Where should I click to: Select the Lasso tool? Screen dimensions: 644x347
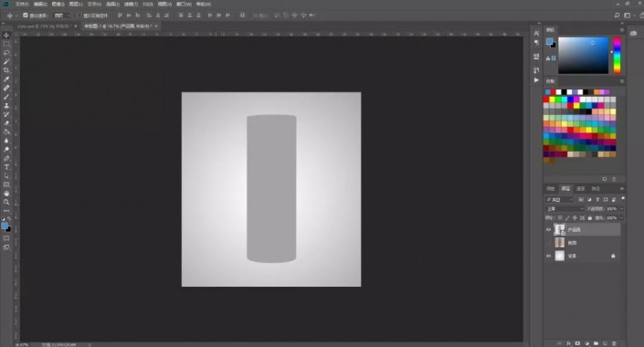pyautogui.click(x=6, y=53)
